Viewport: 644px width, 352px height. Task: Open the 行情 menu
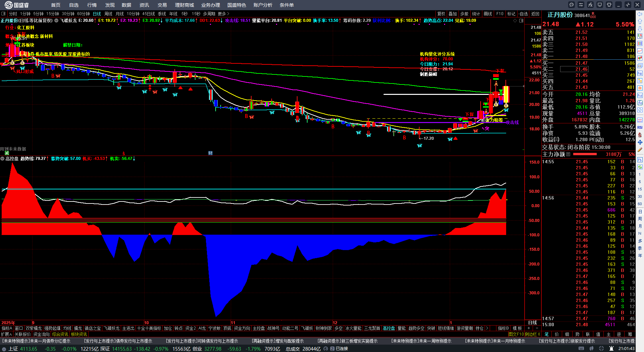point(92,5)
